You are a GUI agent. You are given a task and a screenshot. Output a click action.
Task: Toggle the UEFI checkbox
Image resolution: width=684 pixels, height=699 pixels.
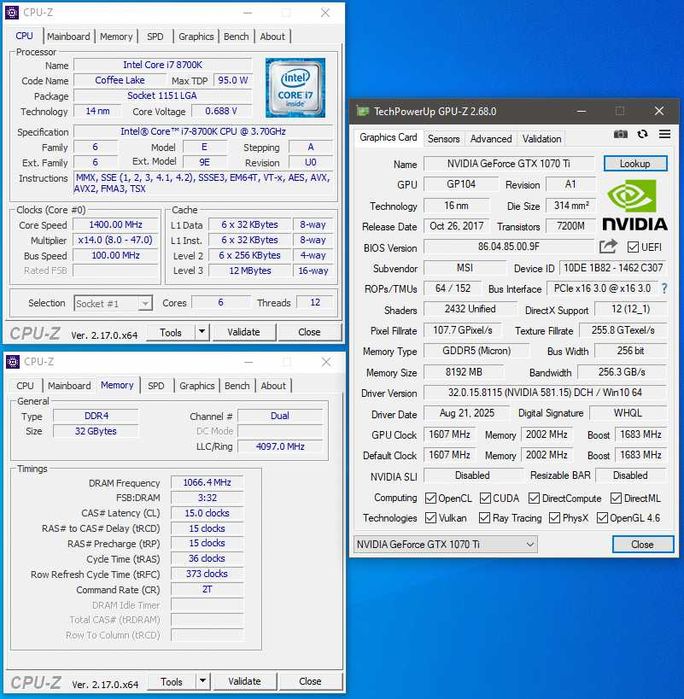633,247
